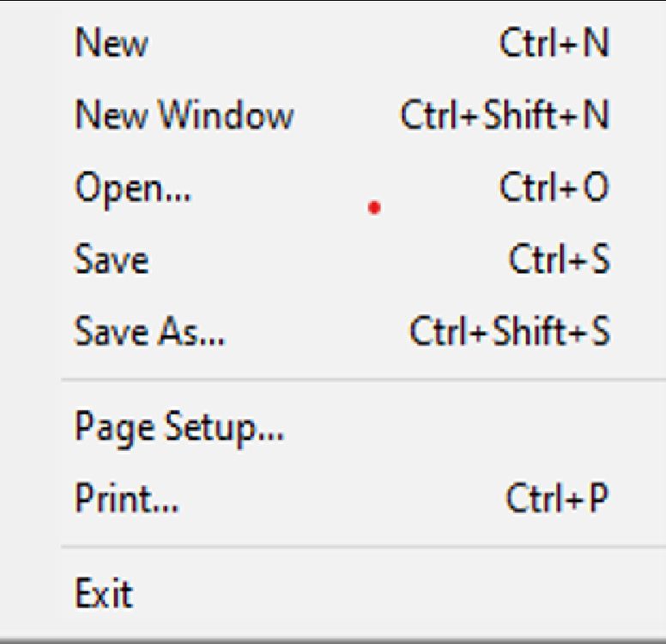
Task: Click the separator line above Exit
Action: click(x=360, y=546)
